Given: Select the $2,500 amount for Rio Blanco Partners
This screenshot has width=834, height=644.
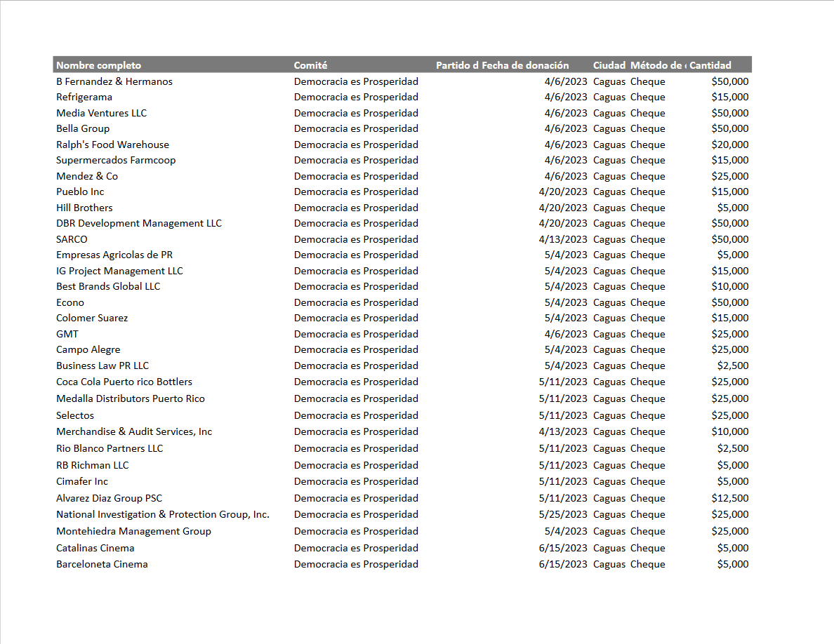Looking at the screenshot, I should (x=732, y=448).
